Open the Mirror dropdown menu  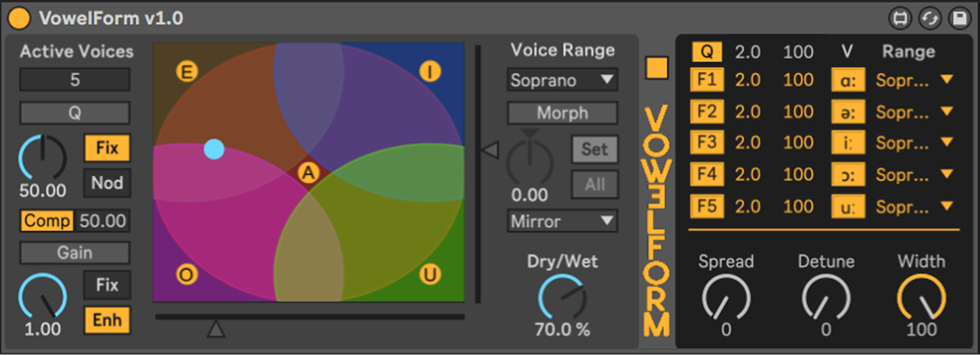[x=562, y=221]
